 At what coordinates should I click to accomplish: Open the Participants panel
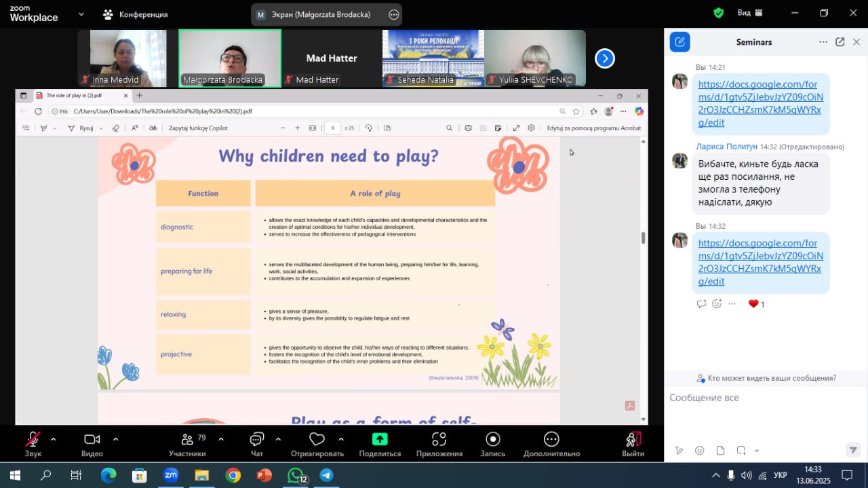tap(187, 443)
